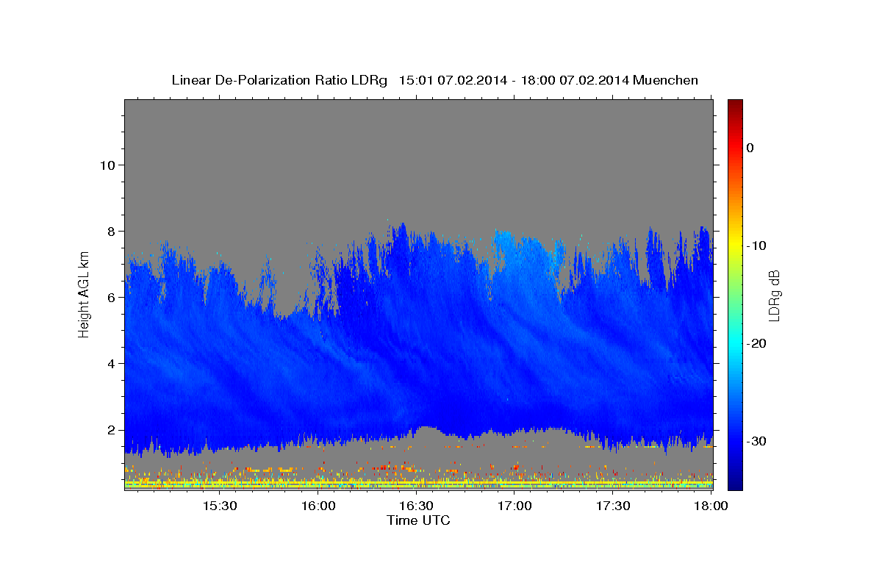Pick the dark red top of the colorbar
Screen dimensions: 882x588
pyautogui.click(x=735, y=106)
